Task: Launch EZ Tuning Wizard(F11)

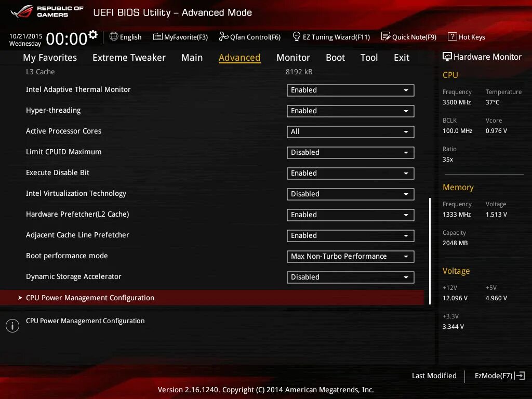Action: point(331,37)
